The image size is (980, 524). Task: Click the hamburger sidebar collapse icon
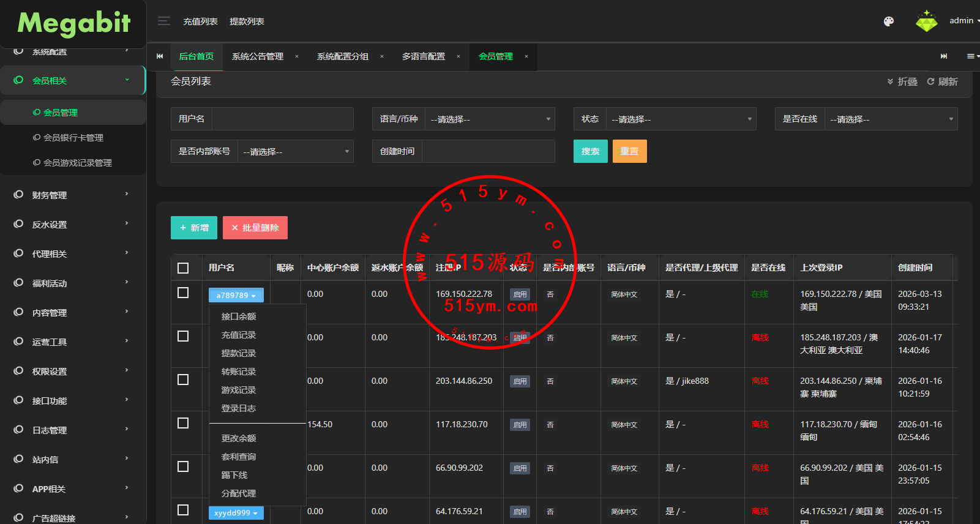(x=163, y=21)
